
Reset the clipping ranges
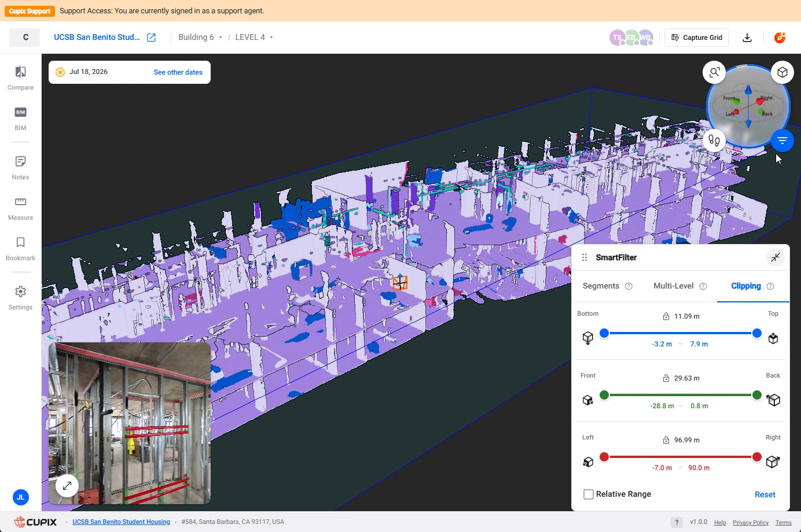tap(765, 495)
